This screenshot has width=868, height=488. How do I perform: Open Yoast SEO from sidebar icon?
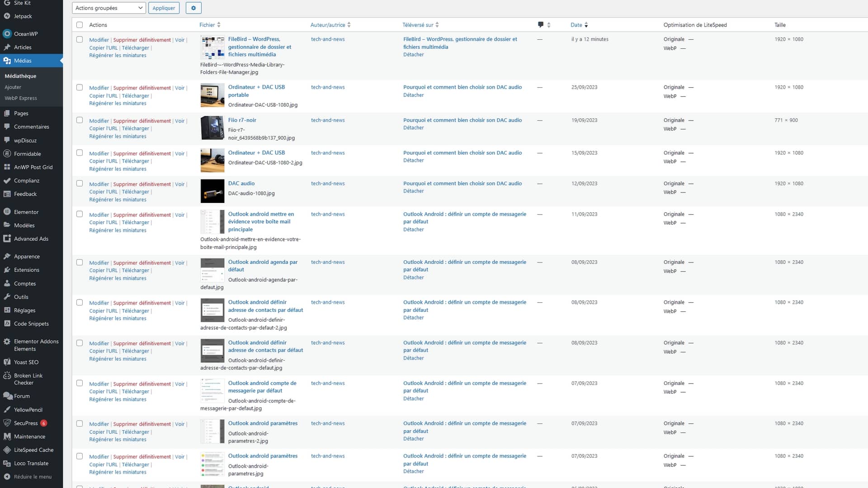pyautogui.click(x=7, y=362)
